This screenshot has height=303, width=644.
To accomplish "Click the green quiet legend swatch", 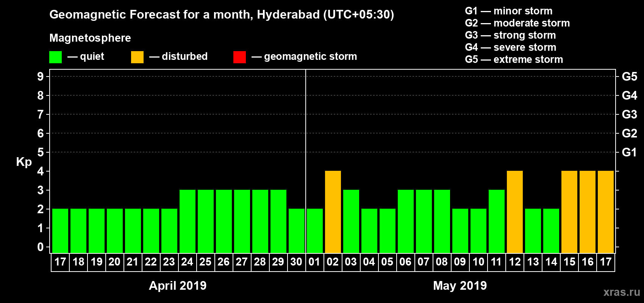I will tap(55, 57).
